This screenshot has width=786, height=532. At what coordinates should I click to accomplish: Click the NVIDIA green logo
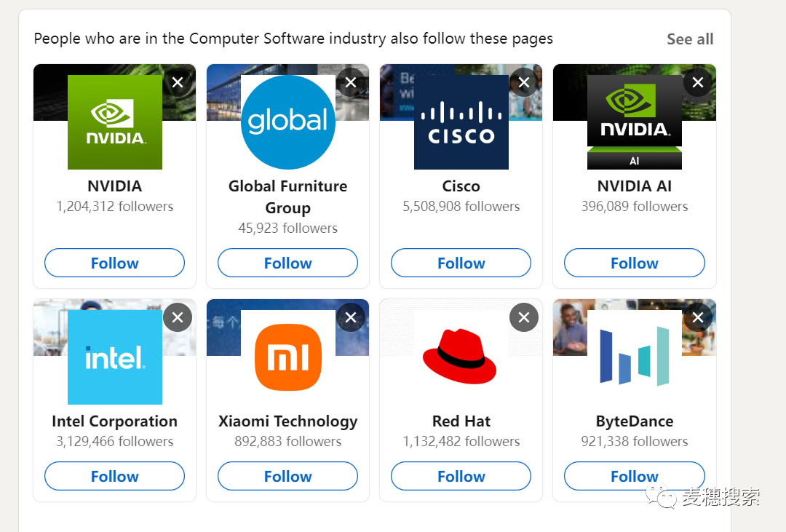[x=115, y=122]
